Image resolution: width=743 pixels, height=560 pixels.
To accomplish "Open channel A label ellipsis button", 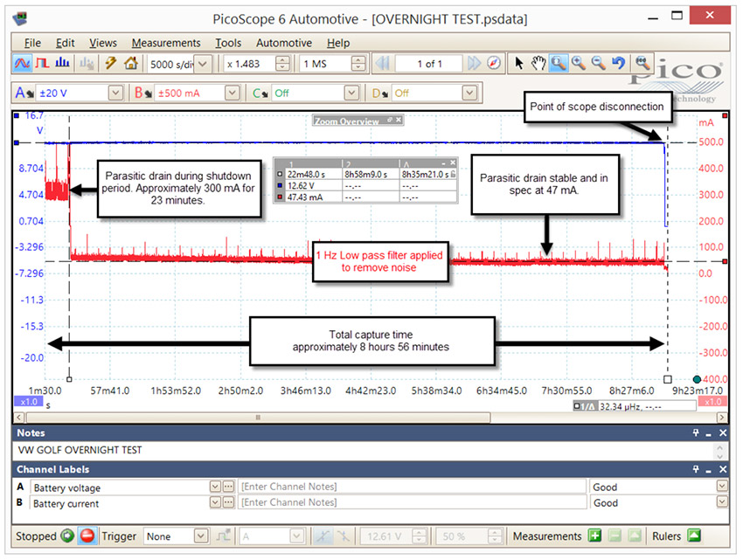I will coord(228,487).
